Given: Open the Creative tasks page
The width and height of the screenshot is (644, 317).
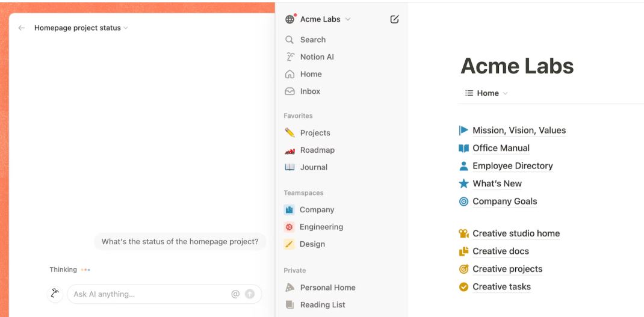Looking at the screenshot, I should click(501, 287).
